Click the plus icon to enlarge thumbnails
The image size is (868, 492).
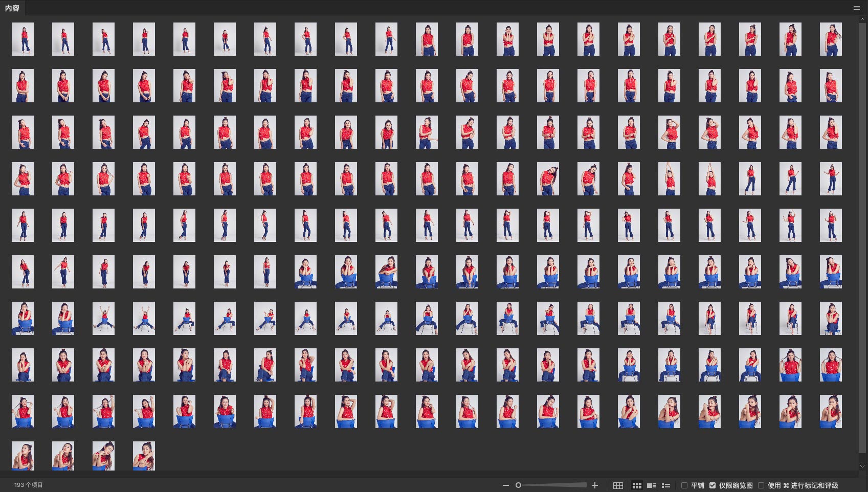[x=595, y=485]
